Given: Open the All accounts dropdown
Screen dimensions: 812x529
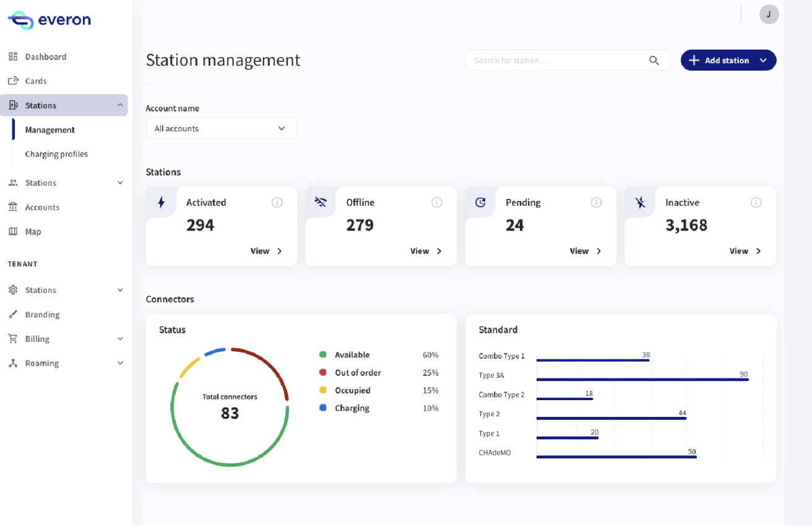Looking at the screenshot, I should 222,128.
